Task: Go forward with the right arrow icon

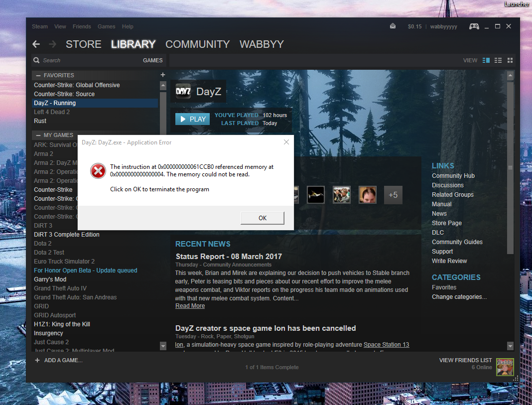Action: pos(53,44)
